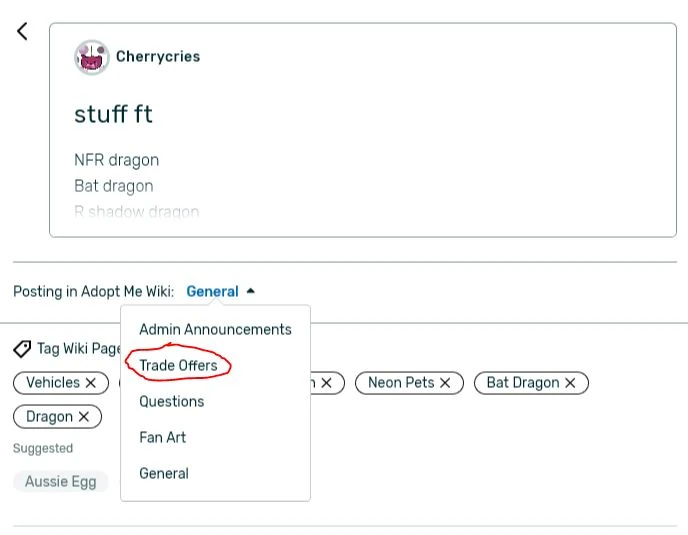
Task: Choose General in the dropdown list
Action: point(164,473)
